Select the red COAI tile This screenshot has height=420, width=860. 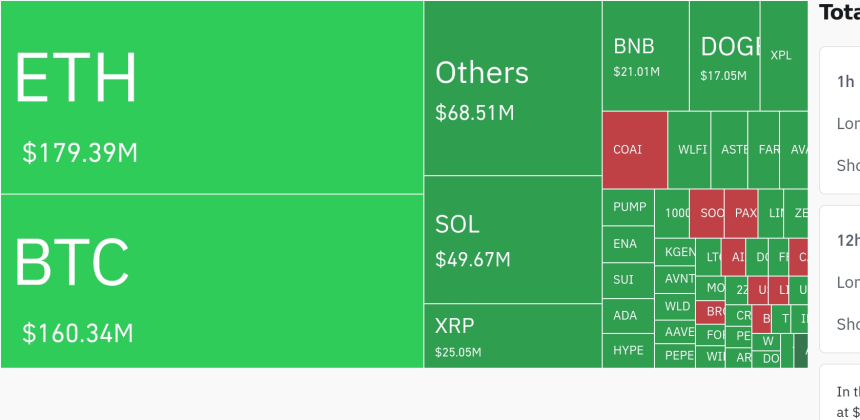(x=634, y=150)
